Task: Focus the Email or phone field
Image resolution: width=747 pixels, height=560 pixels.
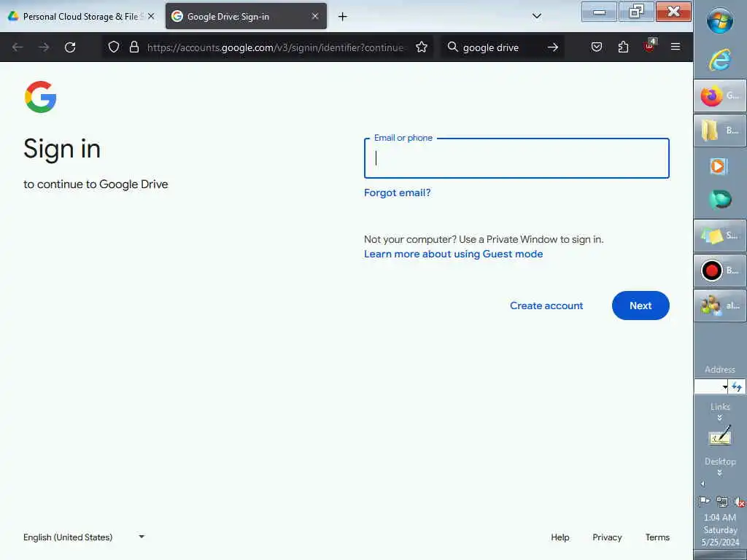Action: (516, 158)
